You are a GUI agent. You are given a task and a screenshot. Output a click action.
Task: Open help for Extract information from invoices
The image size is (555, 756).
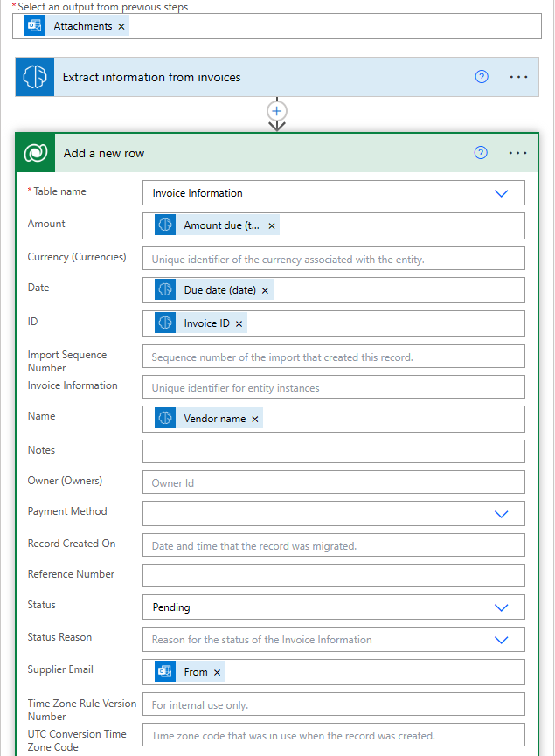[x=481, y=77]
